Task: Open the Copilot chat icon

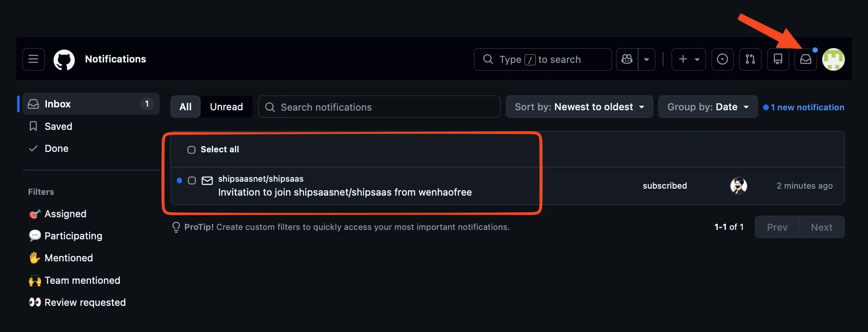Action: click(627, 59)
